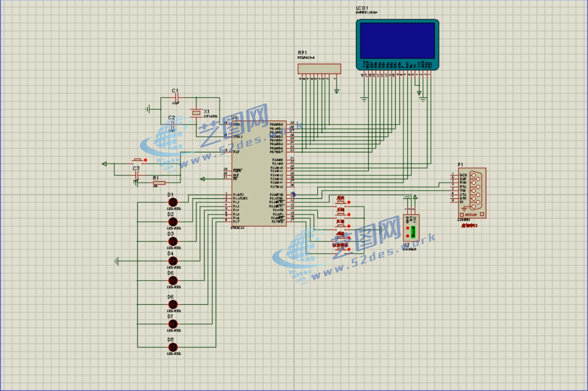The width and height of the screenshot is (588, 391).
Task: Select the ground symbol feeding the LED column
Action: 116,261
